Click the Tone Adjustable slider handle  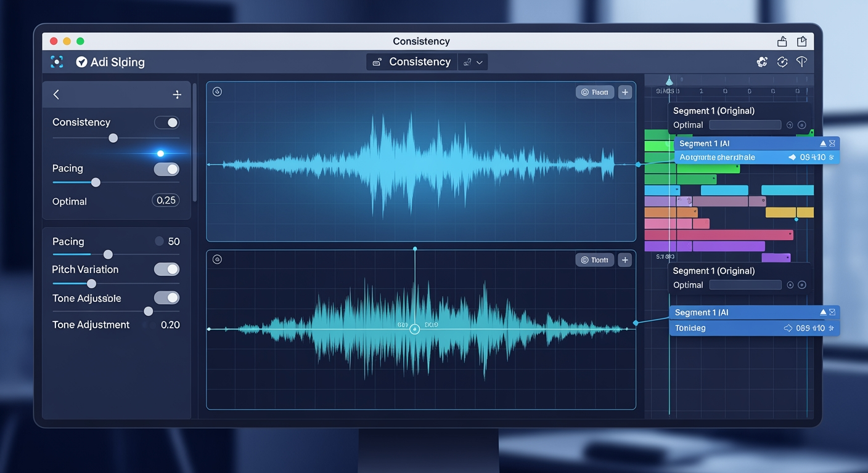tap(148, 312)
